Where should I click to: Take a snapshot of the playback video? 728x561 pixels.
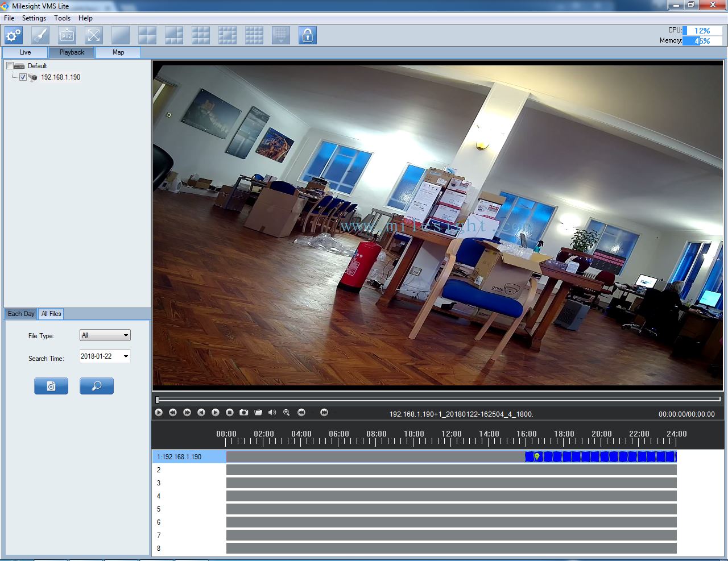coord(243,413)
